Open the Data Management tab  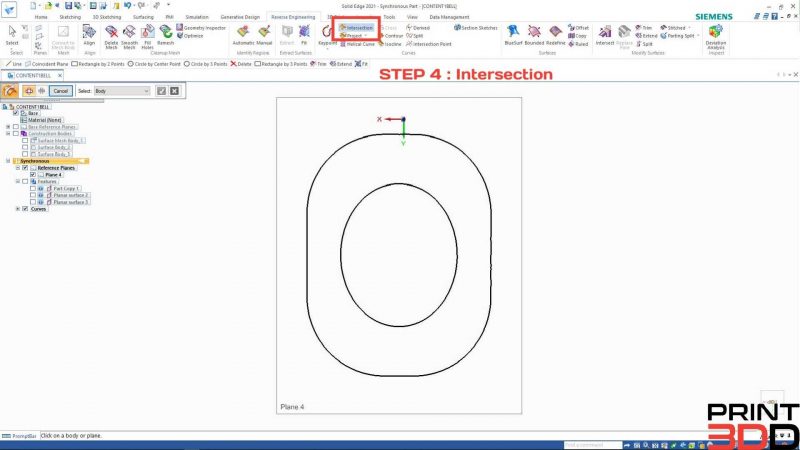[449, 17]
